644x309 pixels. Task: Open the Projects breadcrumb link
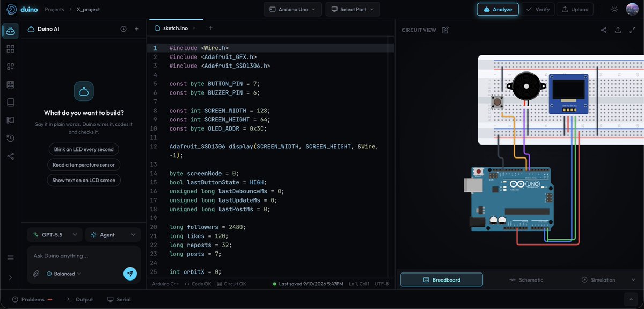click(x=54, y=9)
